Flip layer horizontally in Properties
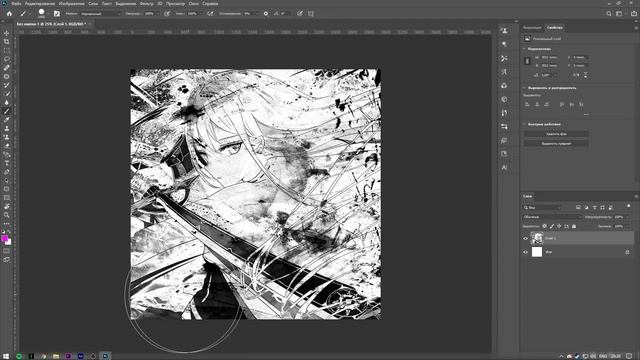 (576, 75)
